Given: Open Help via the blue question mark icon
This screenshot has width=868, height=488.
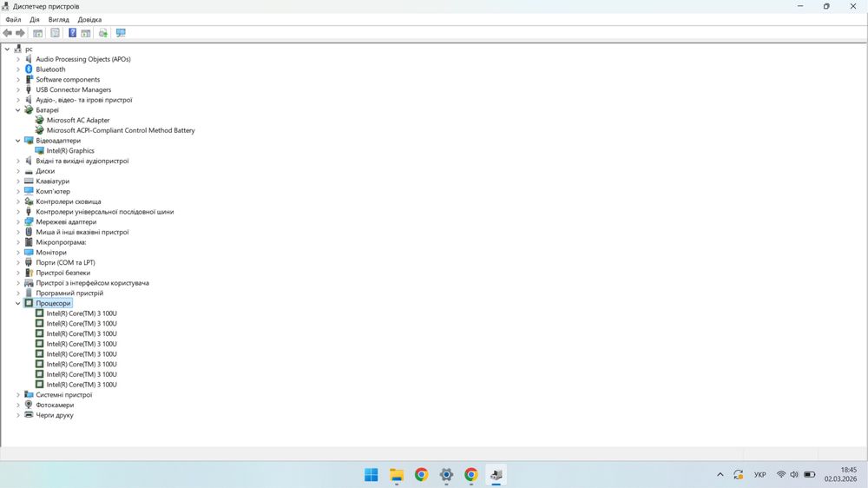Looking at the screenshot, I should [72, 33].
